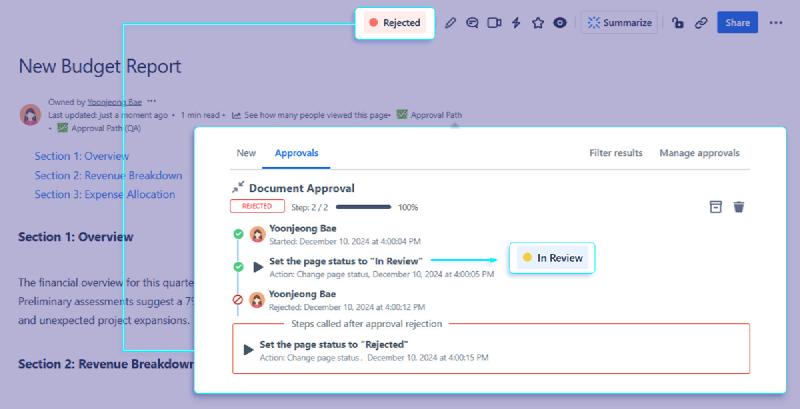Click the pencil edit page icon
Image resolution: width=800 pixels, height=409 pixels.
click(450, 23)
